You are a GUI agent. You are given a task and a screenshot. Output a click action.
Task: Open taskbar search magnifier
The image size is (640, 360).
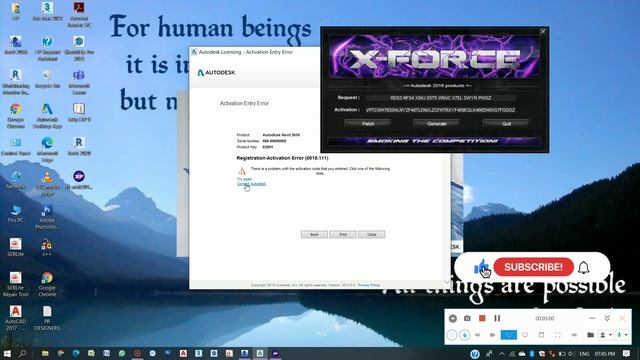[x=23, y=353]
